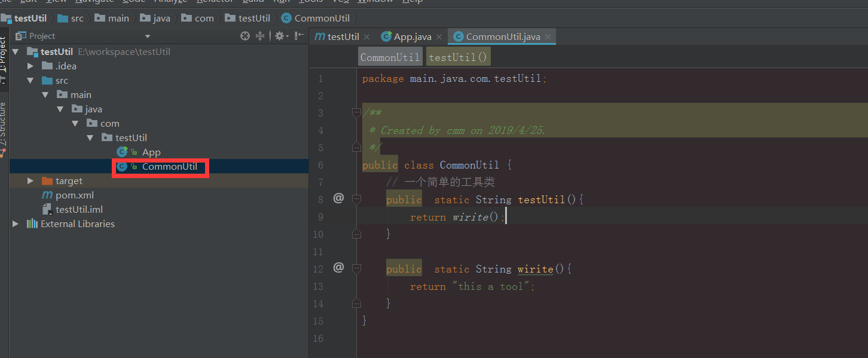Click the "Created by cmm" comment line
868x358 pixels.
(x=457, y=130)
